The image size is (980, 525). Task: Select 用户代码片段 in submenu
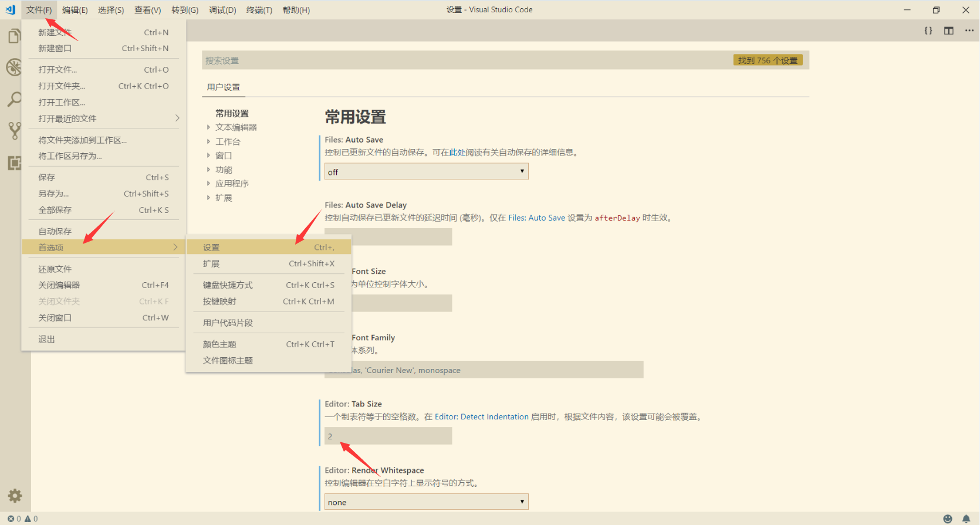269,323
